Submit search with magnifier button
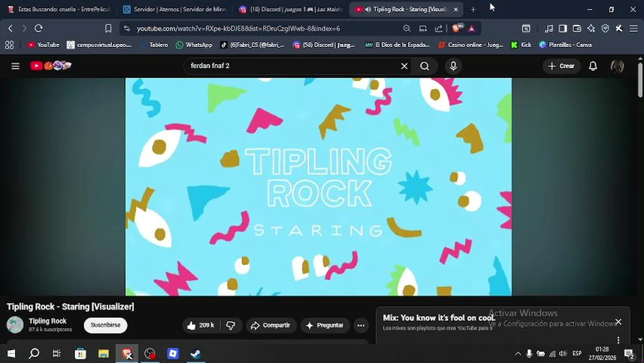 pos(425,66)
